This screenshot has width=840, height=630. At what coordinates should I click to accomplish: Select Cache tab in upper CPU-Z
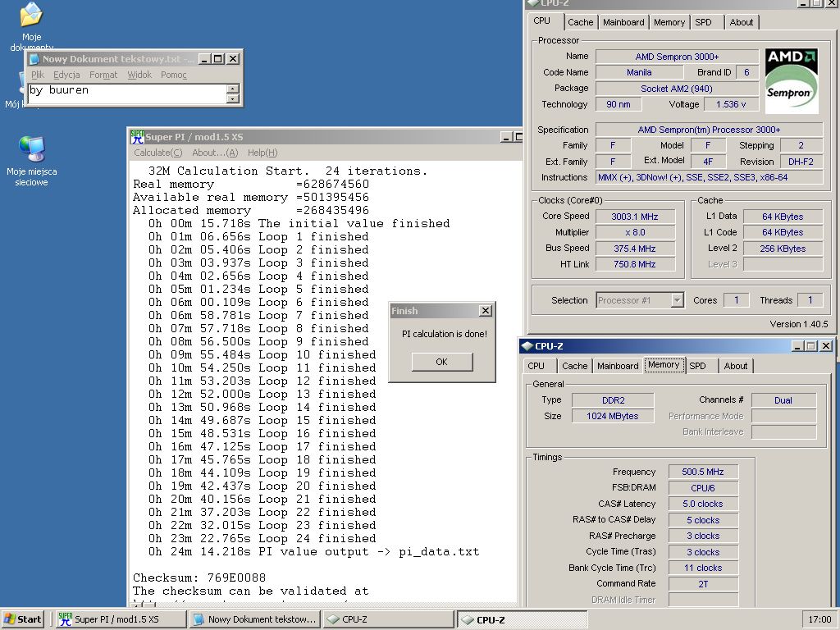click(580, 22)
